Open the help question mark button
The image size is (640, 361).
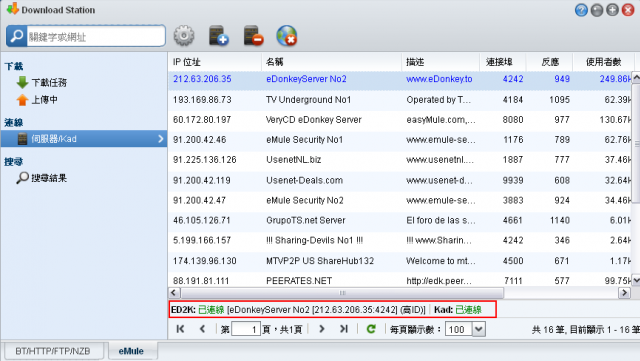581,10
